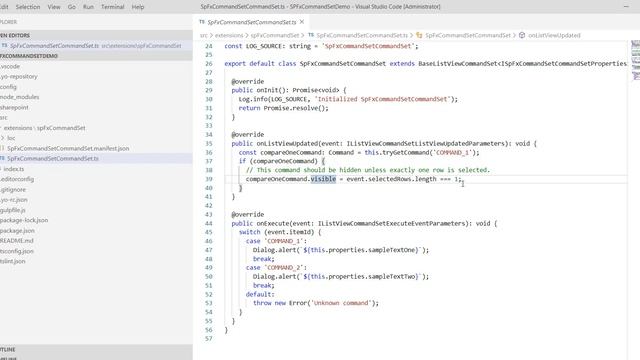Click 'onExecute' method name on line 44
Viewport: 640px width, 360px height.
click(x=273, y=224)
